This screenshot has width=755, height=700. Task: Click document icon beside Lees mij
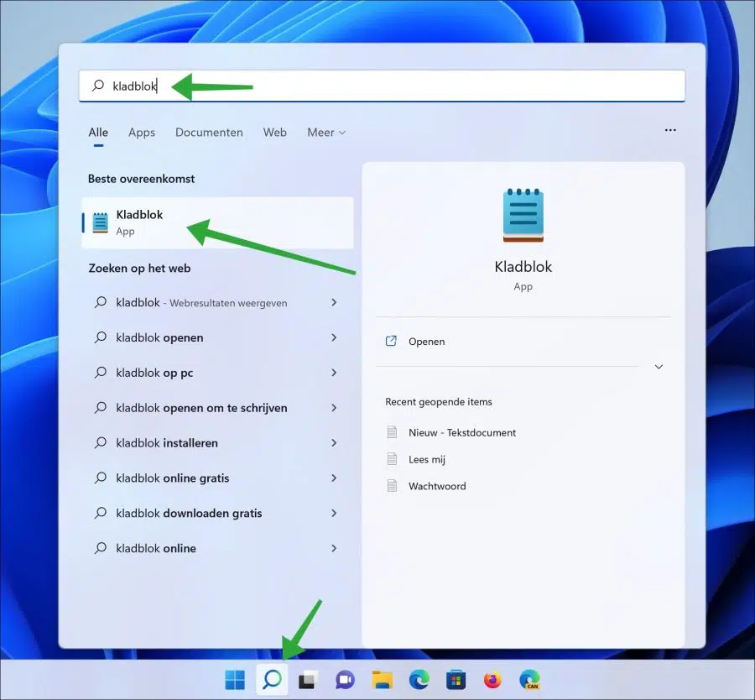coord(392,459)
